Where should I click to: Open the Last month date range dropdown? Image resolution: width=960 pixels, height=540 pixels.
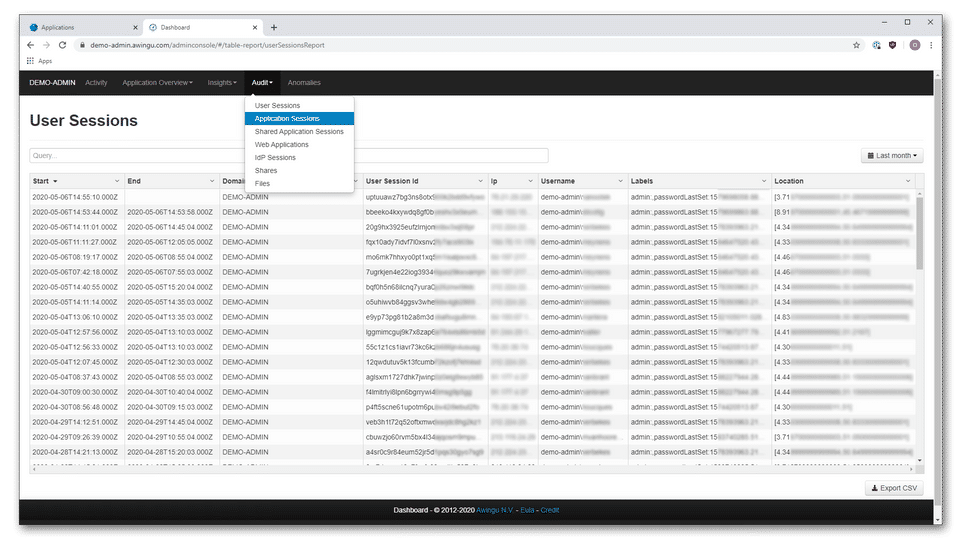click(892, 156)
